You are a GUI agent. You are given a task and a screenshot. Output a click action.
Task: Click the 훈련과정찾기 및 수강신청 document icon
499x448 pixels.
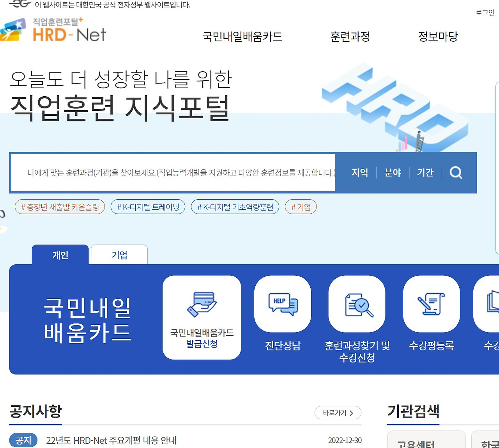click(x=357, y=305)
